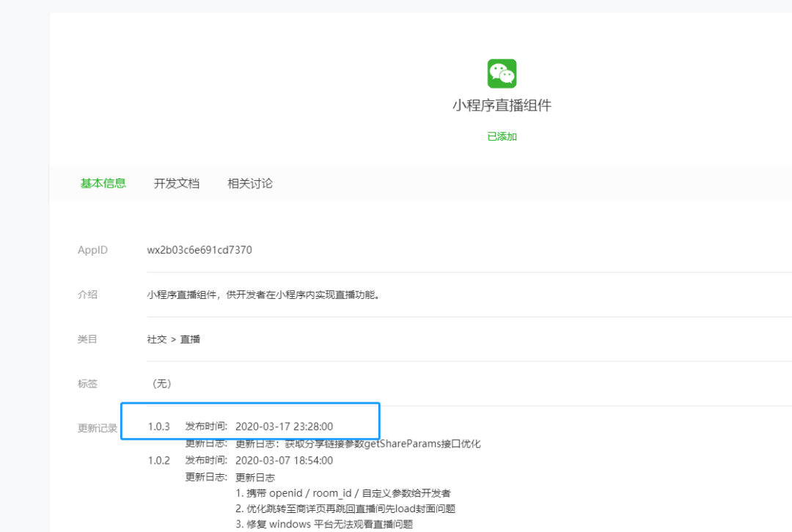
Task: Open the 开发文档 tab
Action: coord(176,183)
